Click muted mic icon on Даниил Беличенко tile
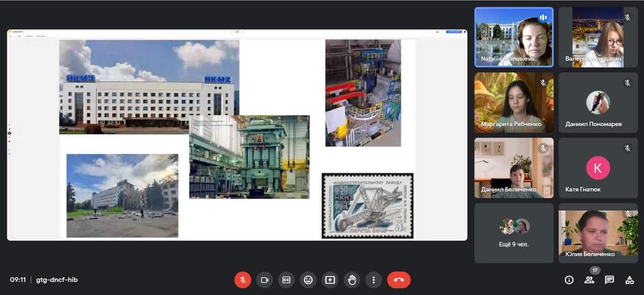The width and height of the screenshot is (644, 295). click(543, 148)
